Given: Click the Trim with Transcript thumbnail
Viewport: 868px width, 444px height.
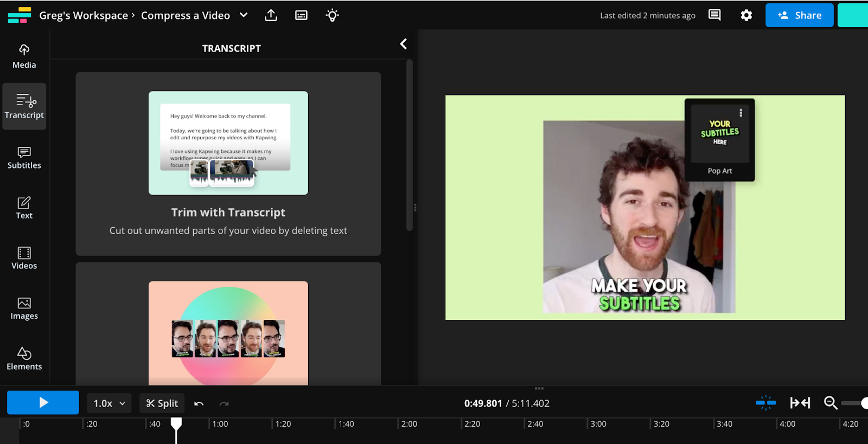Looking at the screenshot, I should 228,143.
